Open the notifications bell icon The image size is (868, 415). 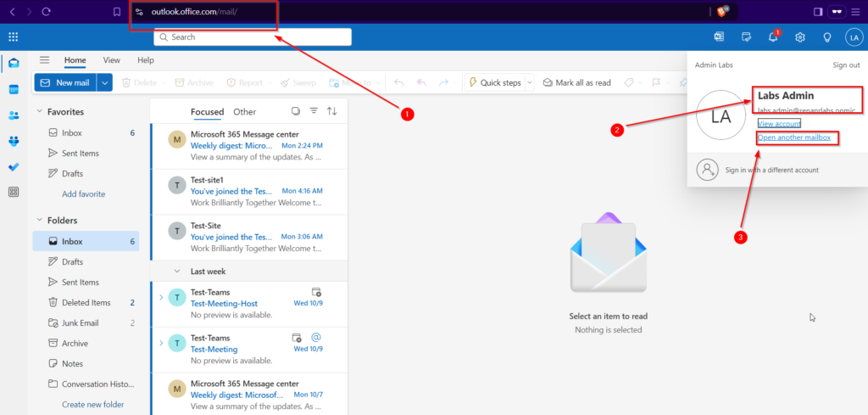coord(773,37)
